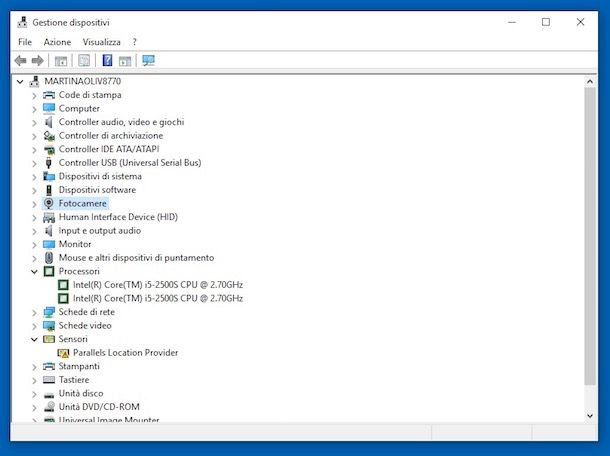Click the warning icon of Parallels Location Provider
This screenshot has width=610, height=456.
[x=63, y=353]
